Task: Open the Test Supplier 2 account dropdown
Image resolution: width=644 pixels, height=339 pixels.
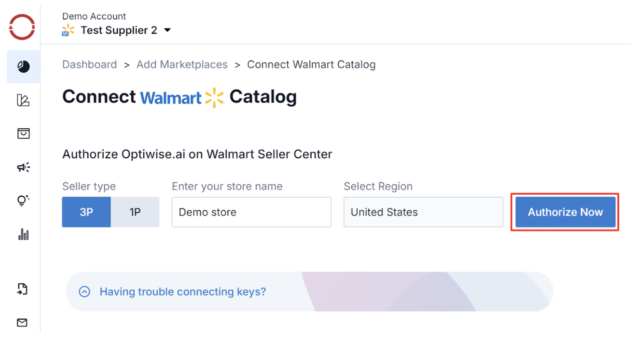Action: [x=168, y=30]
